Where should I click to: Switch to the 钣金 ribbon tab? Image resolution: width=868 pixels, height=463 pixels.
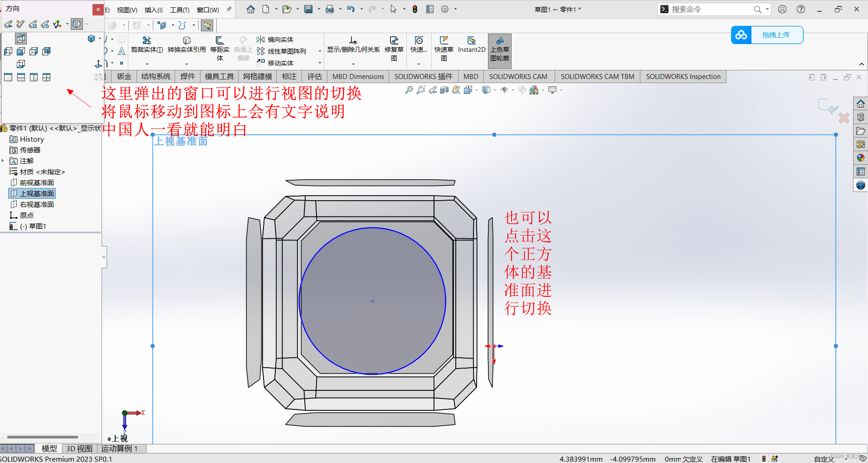coord(123,76)
